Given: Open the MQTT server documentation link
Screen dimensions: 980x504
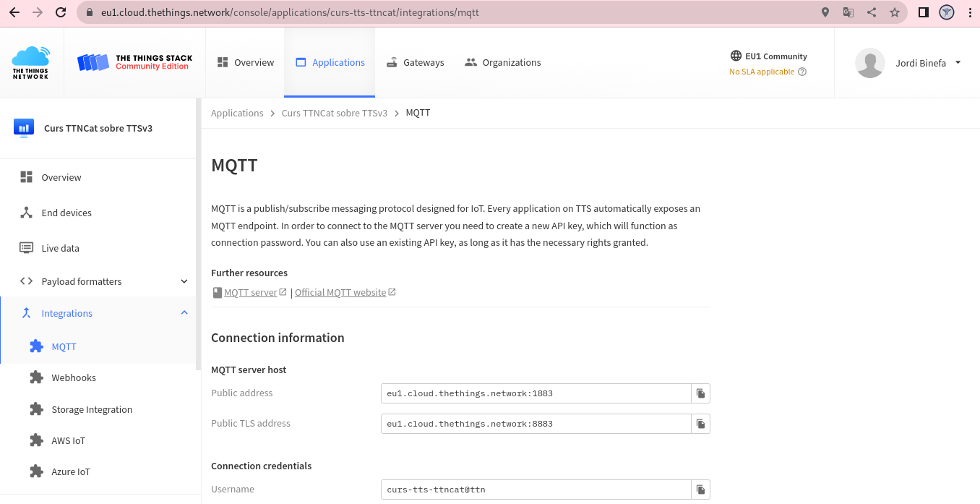Looking at the screenshot, I should click(x=250, y=293).
